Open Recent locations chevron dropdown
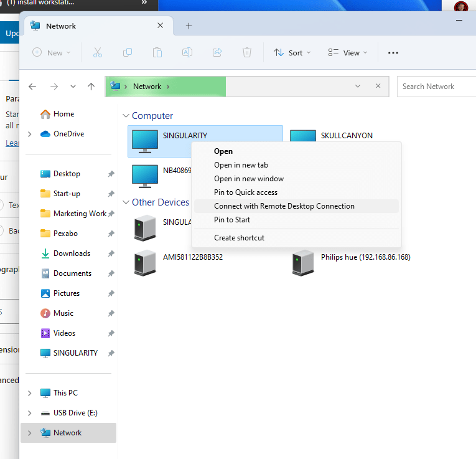Image resolution: width=476 pixels, height=459 pixels. 73,87
